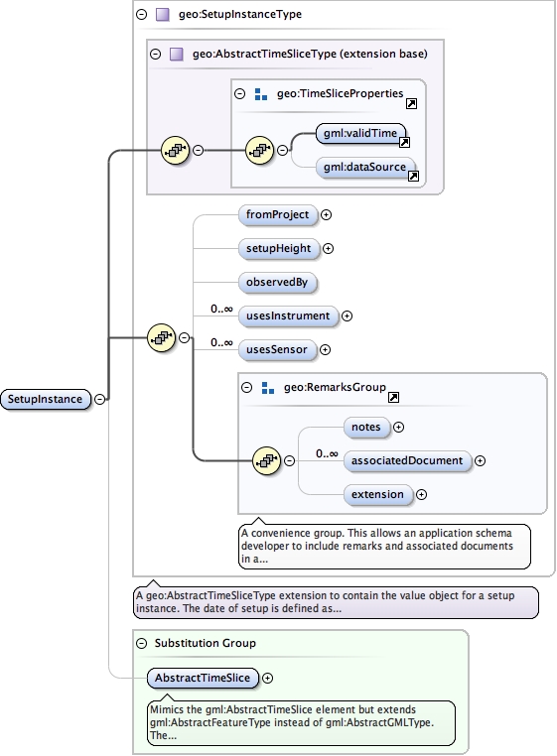The width and height of the screenshot is (557, 756).
Task: Collapse the main sequence before fromProject
Action: tap(185, 338)
